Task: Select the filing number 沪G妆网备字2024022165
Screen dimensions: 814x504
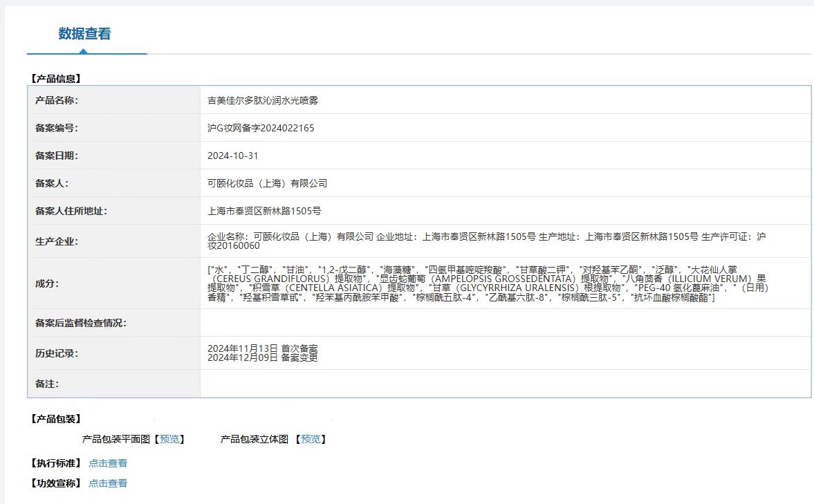Action: 261,128
